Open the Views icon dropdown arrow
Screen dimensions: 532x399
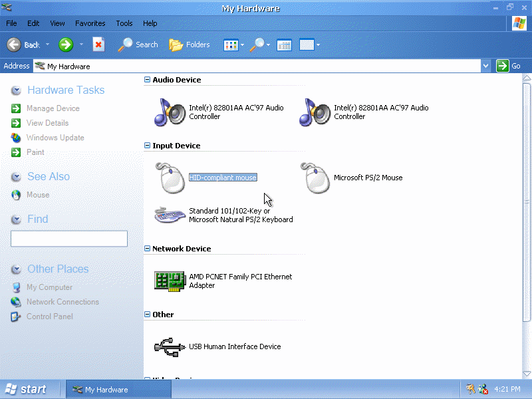coord(242,45)
